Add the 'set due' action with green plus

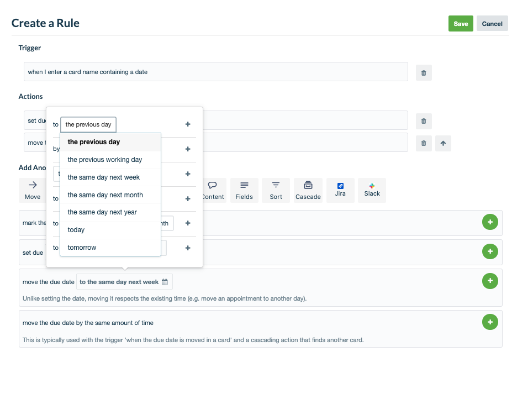coord(490,251)
